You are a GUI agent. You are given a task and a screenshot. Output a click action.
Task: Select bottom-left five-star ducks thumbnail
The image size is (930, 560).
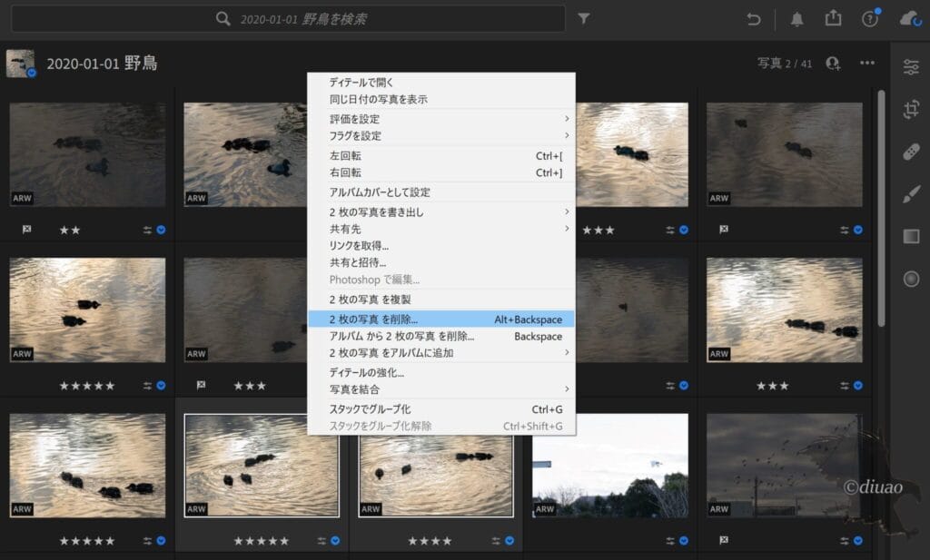pyautogui.click(x=87, y=466)
